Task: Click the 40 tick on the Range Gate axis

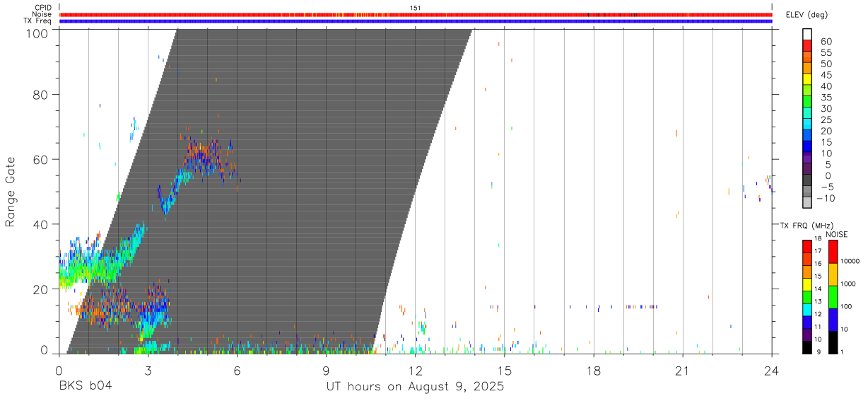Action: [x=40, y=224]
